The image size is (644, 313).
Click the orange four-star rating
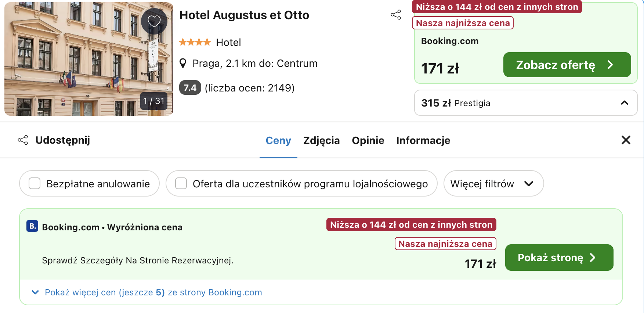coord(195,42)
